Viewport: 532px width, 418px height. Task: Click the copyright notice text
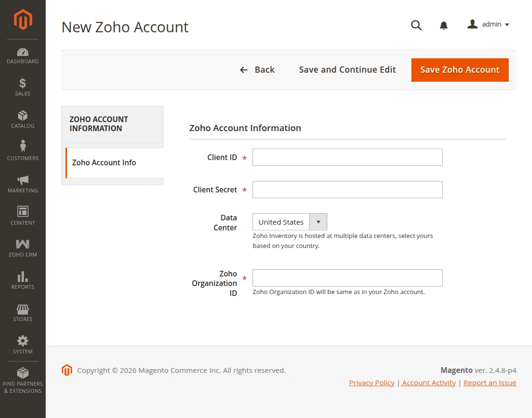181,370
